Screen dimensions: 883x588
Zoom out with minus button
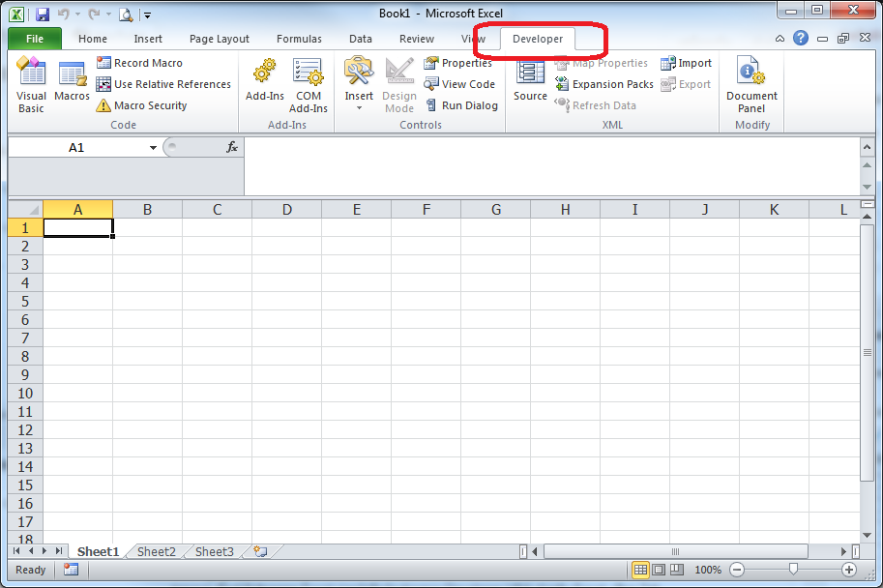click(737, 570)
